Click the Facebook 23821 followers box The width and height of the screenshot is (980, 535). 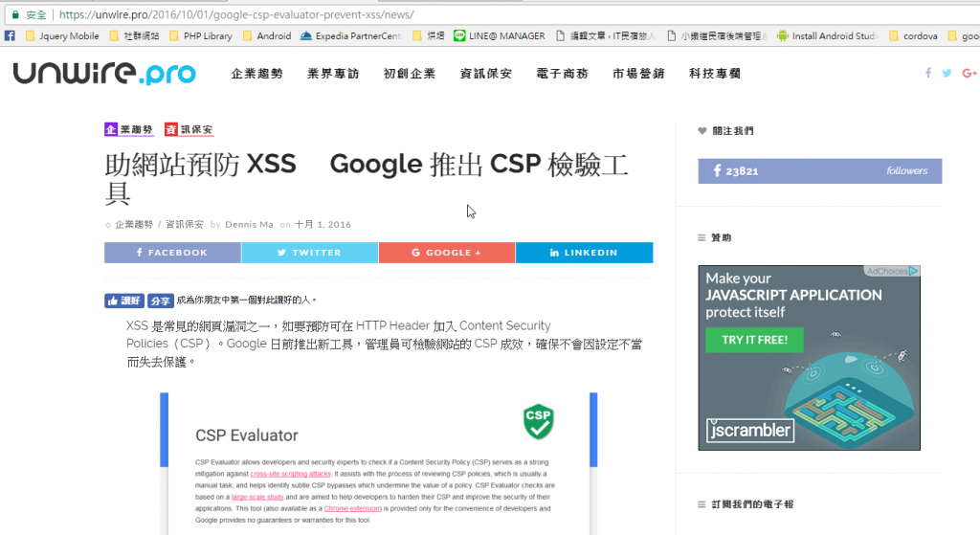(x=820, y=170)
